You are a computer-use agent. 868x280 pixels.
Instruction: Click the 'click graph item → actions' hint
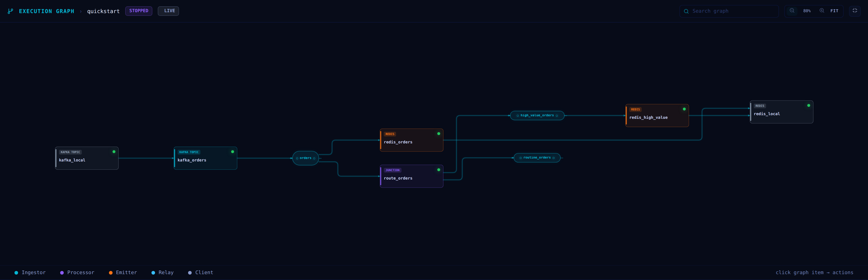tap(814, 273)
